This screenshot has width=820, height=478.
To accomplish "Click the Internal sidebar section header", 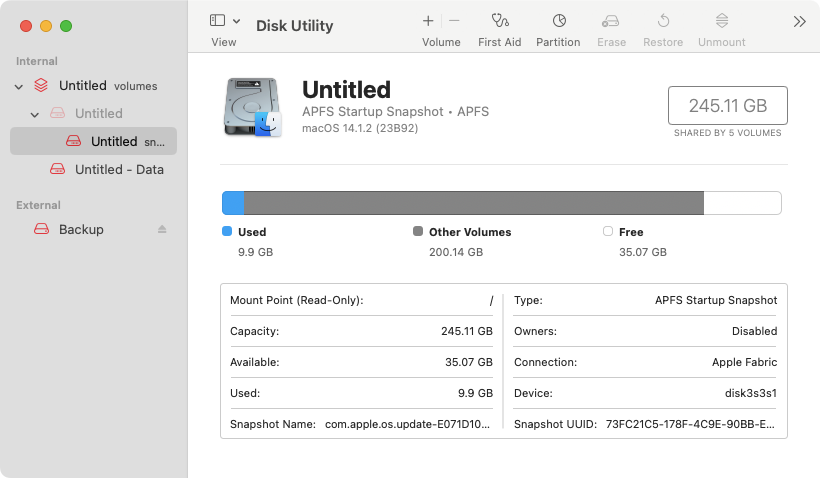I will coord(37,61).
